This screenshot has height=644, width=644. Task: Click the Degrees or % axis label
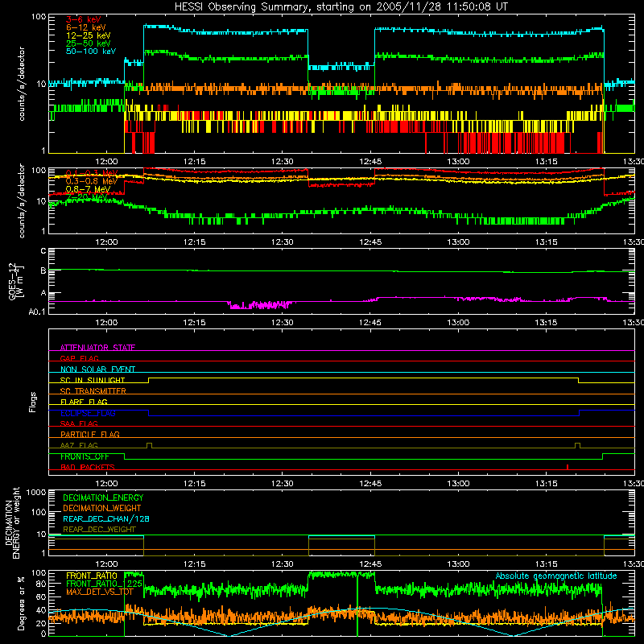coord(21,603)
